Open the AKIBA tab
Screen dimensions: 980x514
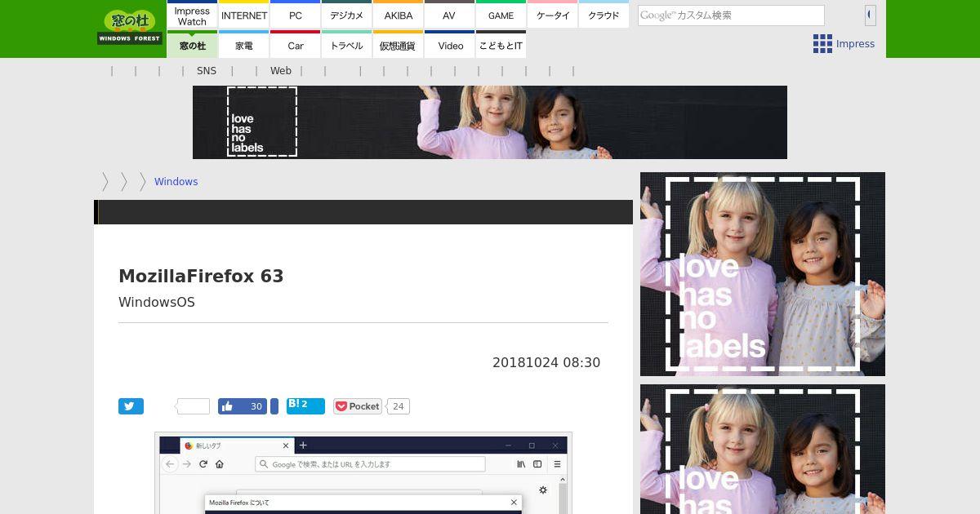[399, 16]
